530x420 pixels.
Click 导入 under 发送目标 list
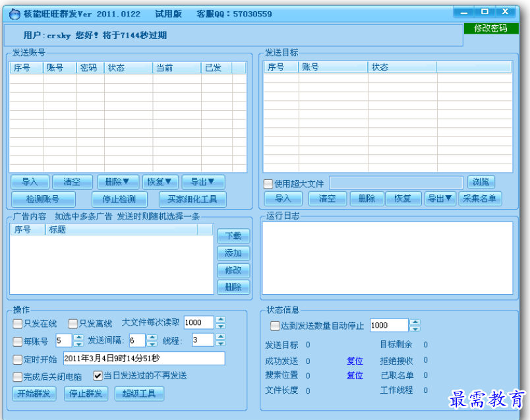(x=283, y=198)
